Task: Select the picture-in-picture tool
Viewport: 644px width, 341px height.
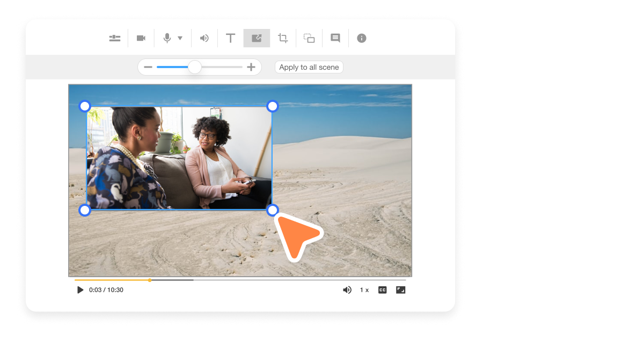Action: click(x=257, y=38)
